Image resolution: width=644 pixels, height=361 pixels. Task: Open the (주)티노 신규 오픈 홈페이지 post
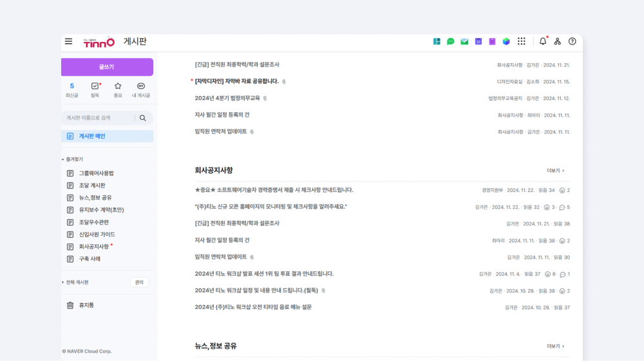click(x=271, y=207)
